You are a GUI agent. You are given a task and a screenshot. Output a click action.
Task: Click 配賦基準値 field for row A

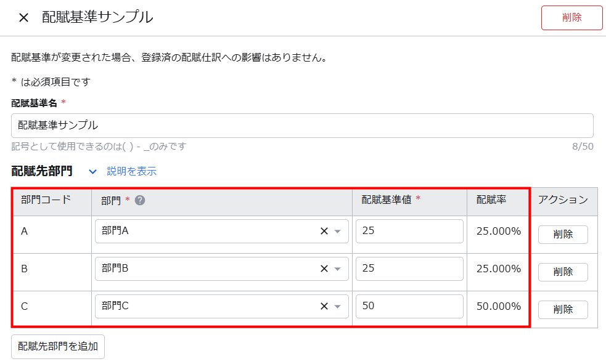(409, 232)
